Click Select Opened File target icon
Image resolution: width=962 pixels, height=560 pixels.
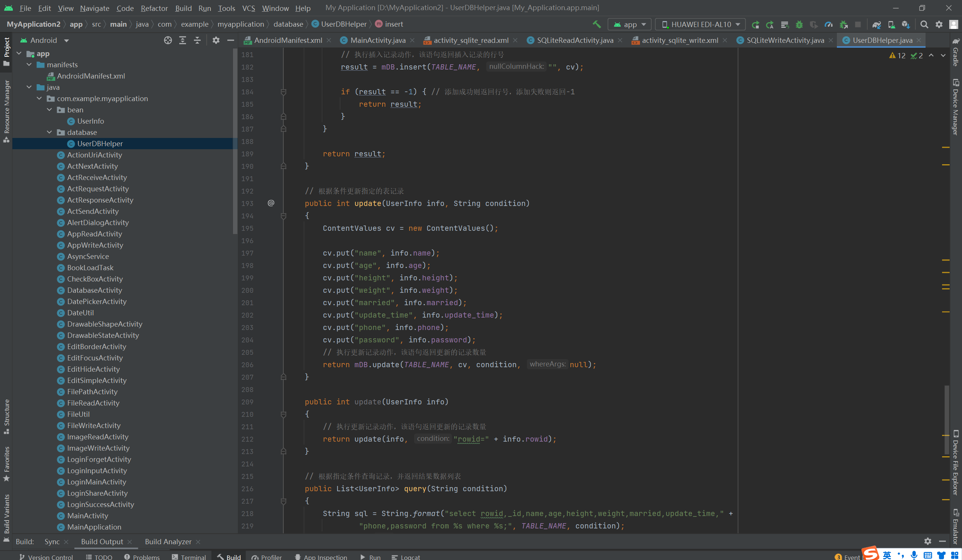tap(168, 41)
